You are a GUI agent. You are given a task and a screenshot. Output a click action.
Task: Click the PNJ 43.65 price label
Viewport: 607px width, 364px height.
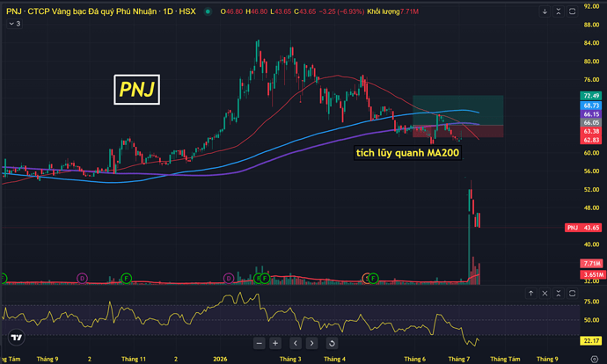583,228
